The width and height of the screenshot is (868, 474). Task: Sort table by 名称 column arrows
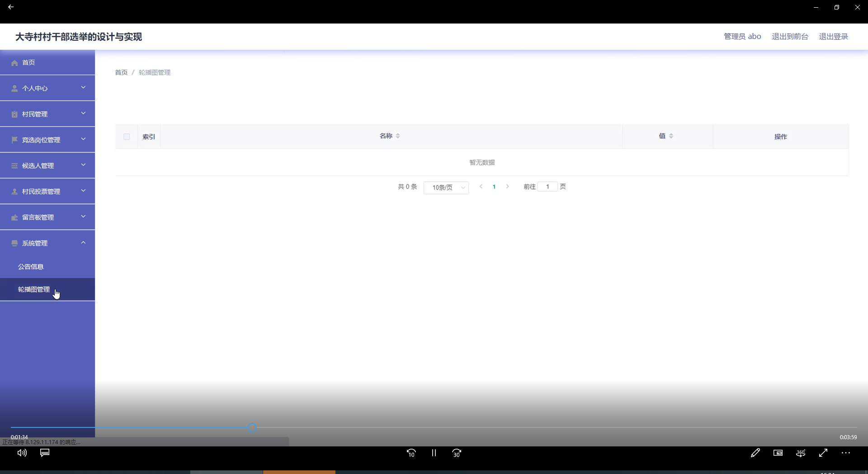(x=398, y=136)
